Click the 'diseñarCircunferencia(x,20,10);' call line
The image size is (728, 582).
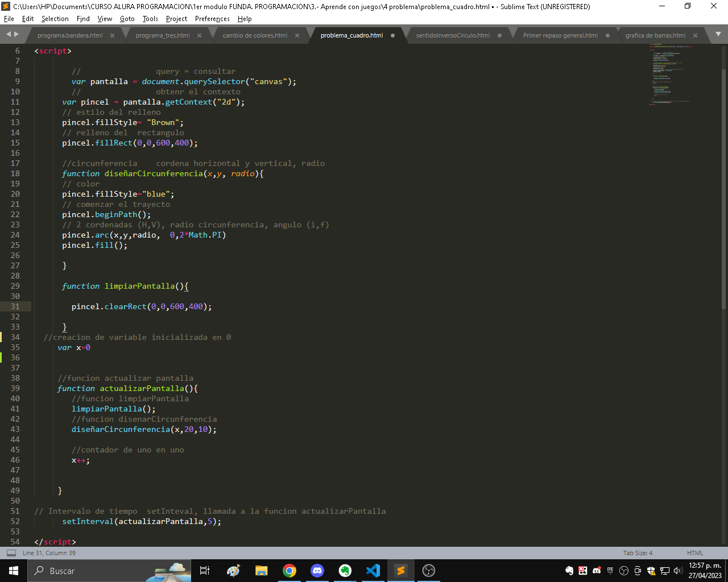[x=144, y=429]
